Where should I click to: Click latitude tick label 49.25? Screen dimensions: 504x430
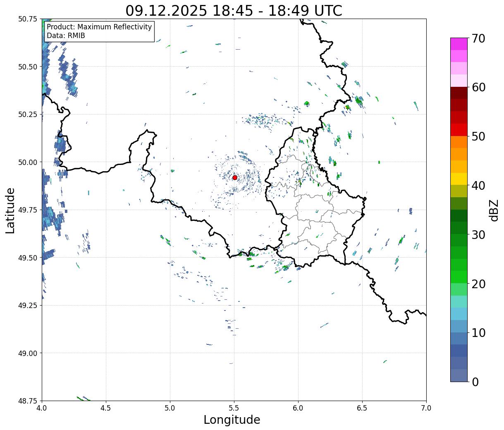point(28,306)
